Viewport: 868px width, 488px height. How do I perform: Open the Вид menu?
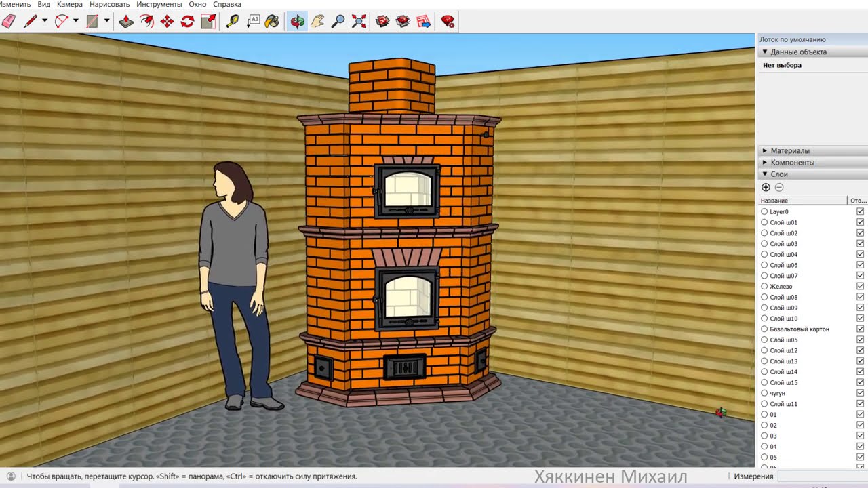(43, 4)
